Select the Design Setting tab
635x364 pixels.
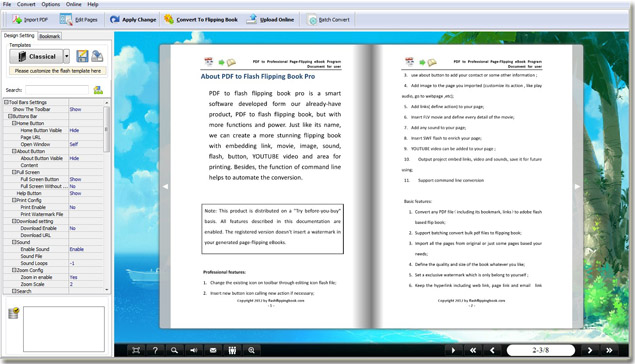click(19, 36)
